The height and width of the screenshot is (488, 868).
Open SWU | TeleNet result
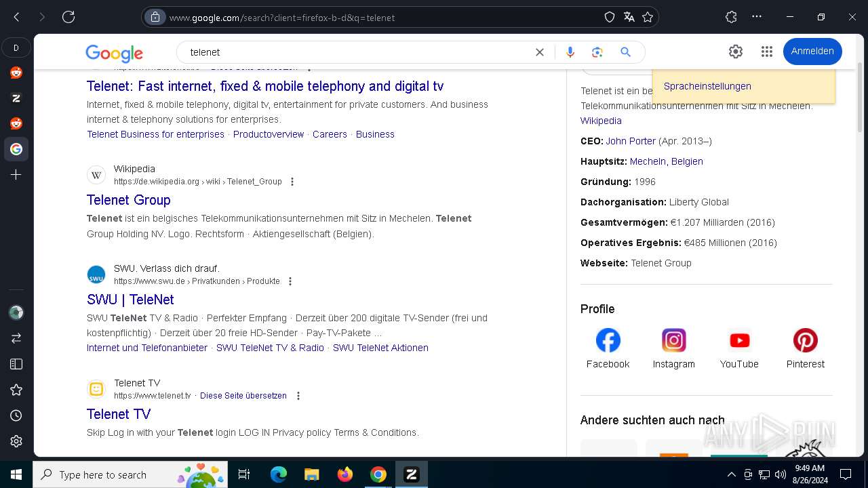tap(130, 300)
